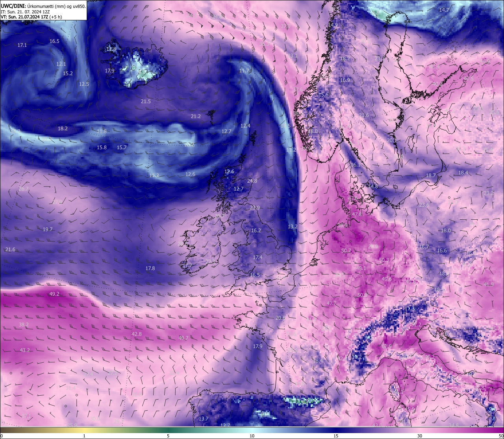Click the 15.7 value label

122,147
